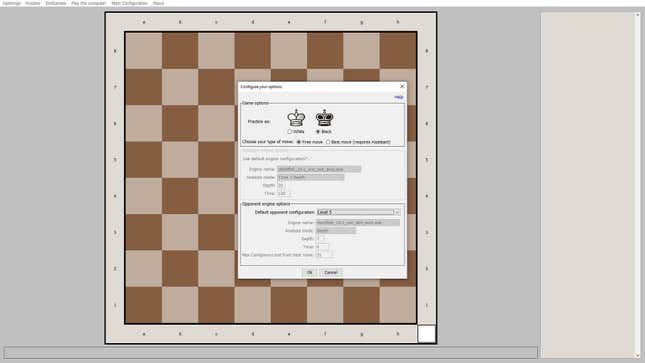Image resolution: width=645 pixels, height=363 pixels.
Task: Click the white square below the board
Action: click(427, 334)
